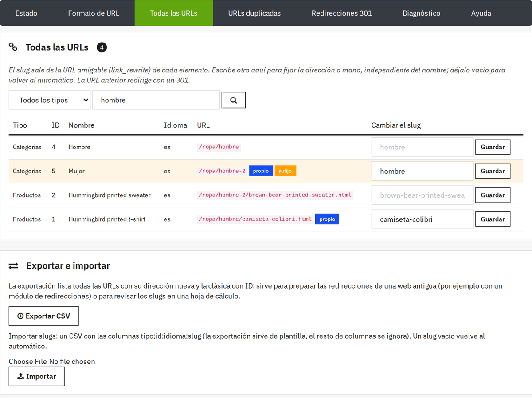Switch to the Formato de URL tab
Viewport: 532px width, 398px height.
(94, 13)
